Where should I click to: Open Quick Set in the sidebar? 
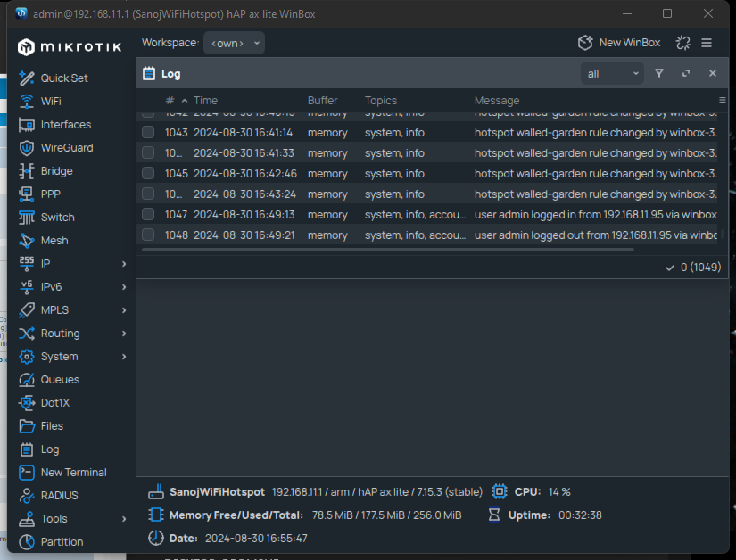tap(64, 78)
